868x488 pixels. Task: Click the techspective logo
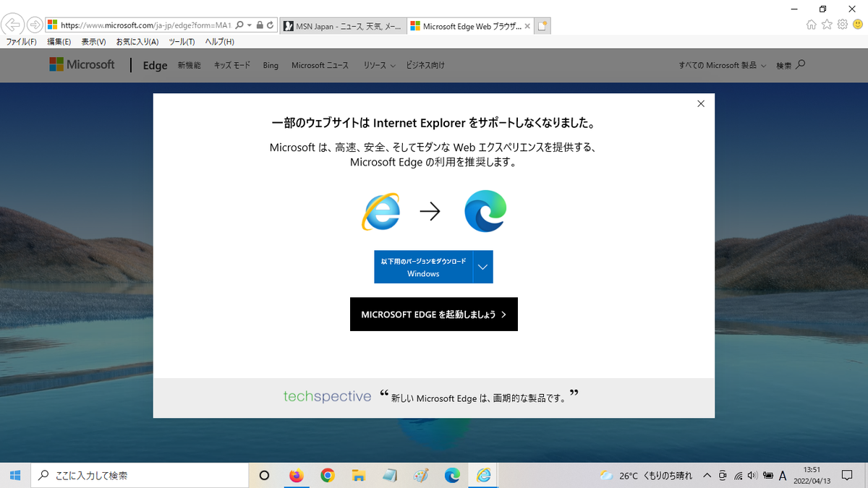(x=327, y=396)
